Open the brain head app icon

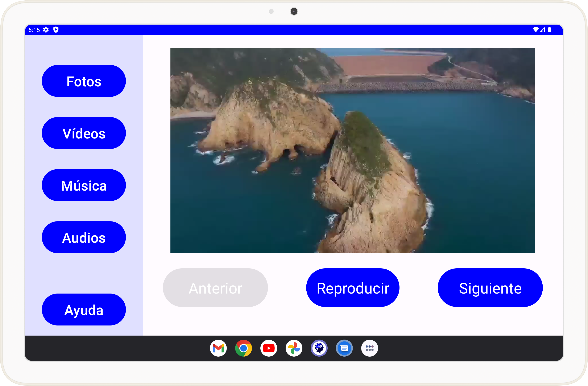point(319,348)
